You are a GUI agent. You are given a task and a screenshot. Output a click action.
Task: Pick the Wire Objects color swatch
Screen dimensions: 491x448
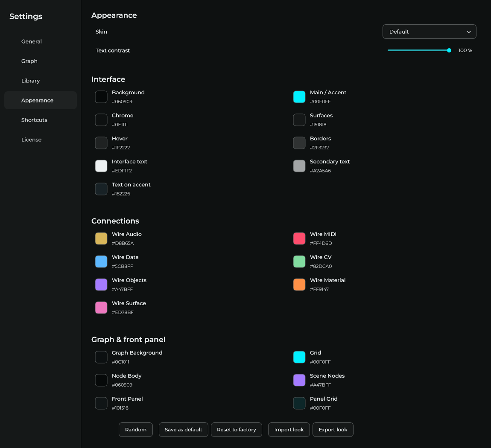pos(101,285)
